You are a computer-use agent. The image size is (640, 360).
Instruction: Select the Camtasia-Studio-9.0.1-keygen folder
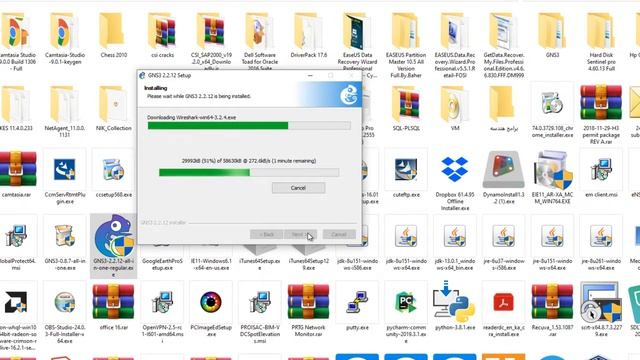(64, 31)
